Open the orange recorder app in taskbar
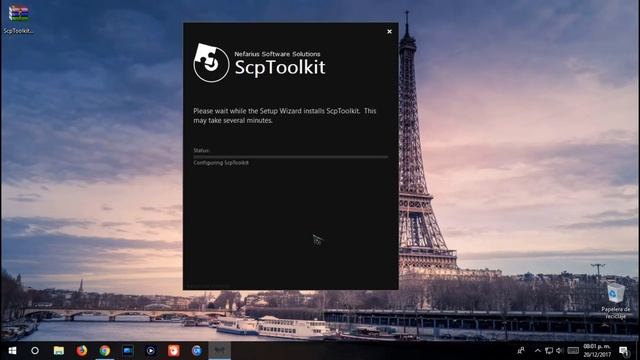 tap(173, 351)
